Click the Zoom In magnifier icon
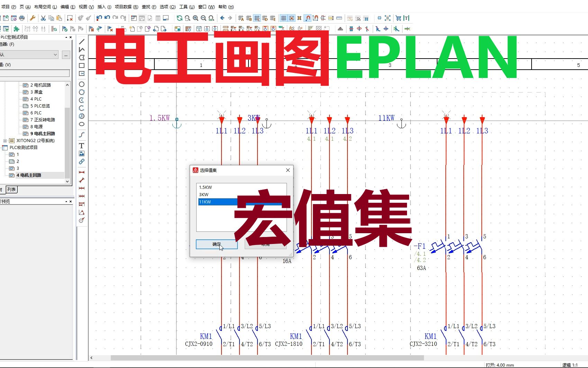The image size is (588, 368). pos(196,18)
